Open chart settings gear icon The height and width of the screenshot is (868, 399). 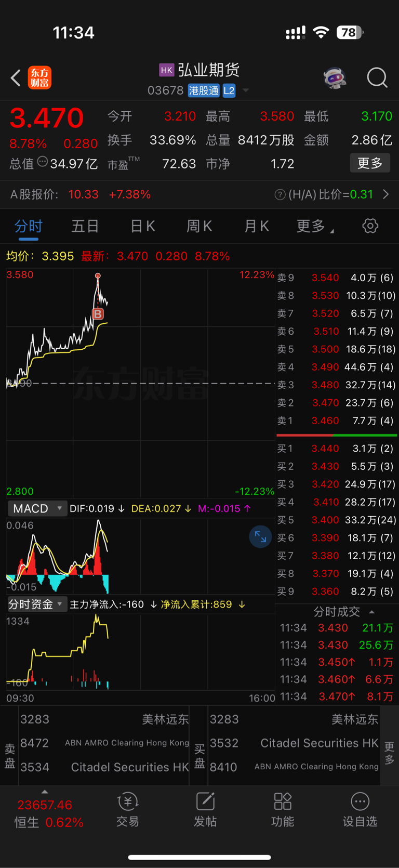pos(370,226)
